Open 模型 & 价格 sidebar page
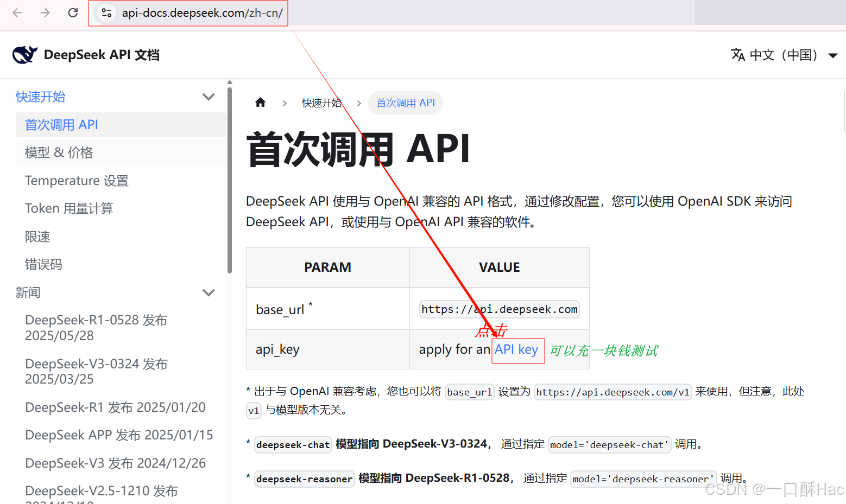 point(121,153)
